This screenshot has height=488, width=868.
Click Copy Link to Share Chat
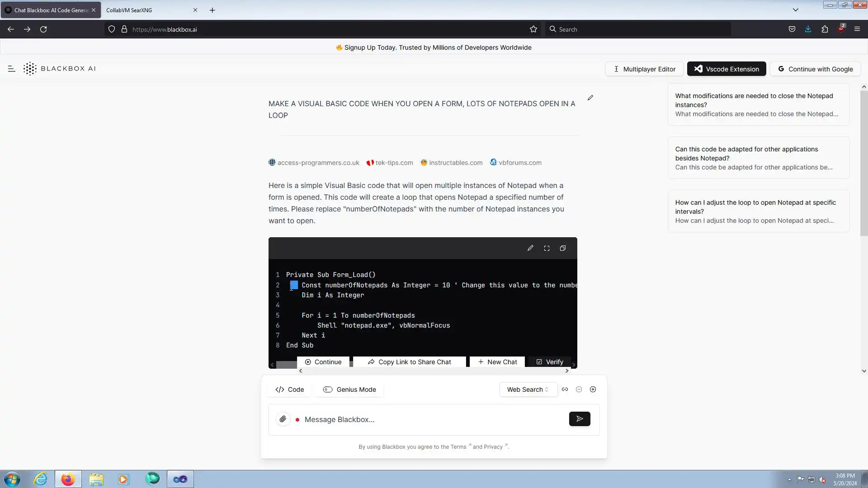pos(409,362)
